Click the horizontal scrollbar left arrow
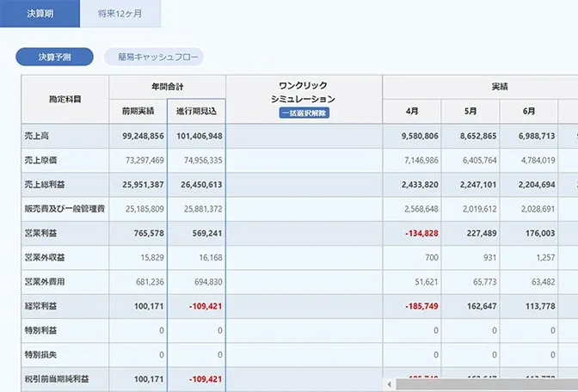Screen dimensions: 578x392 coord(390,384)
